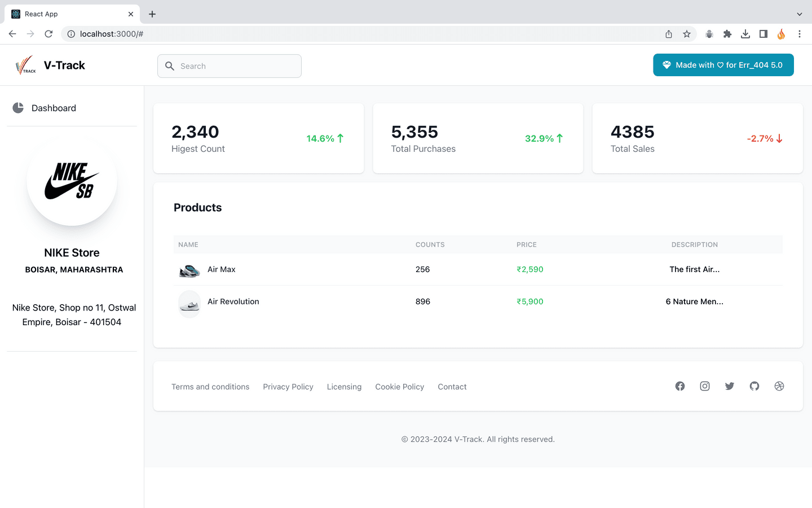Expand the tab search chevron
Image resolution: width=812 pixels, height=508 pixels.
[x=800, y=14]
